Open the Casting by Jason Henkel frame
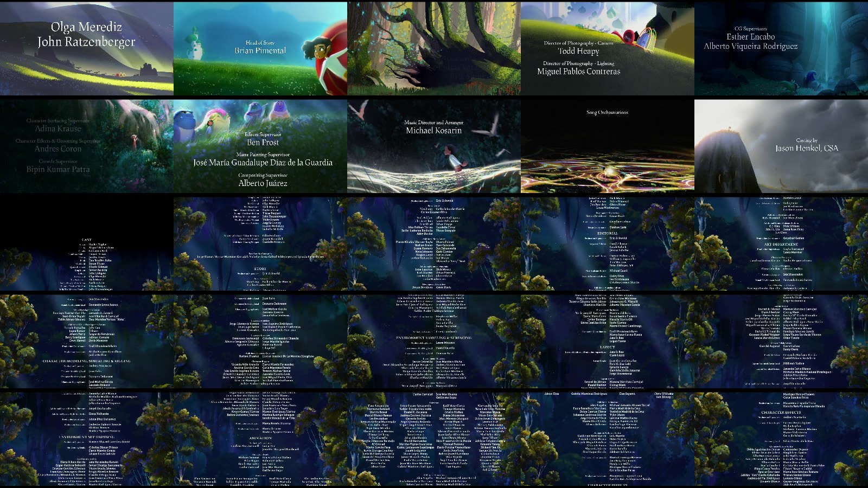The height and width of the screenshot is (488, 868). (x=781, y=146)
